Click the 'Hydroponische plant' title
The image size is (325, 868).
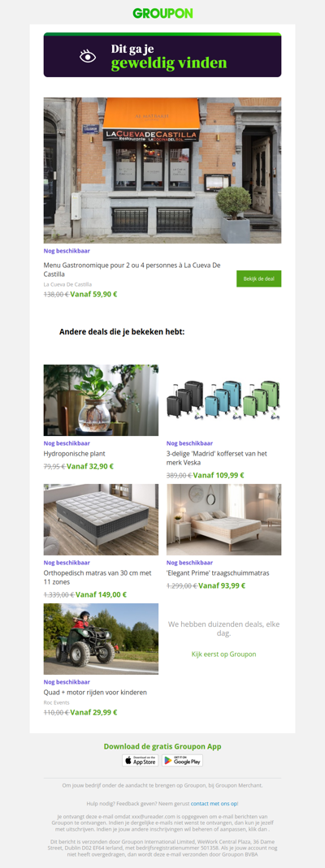pos(74,453)
